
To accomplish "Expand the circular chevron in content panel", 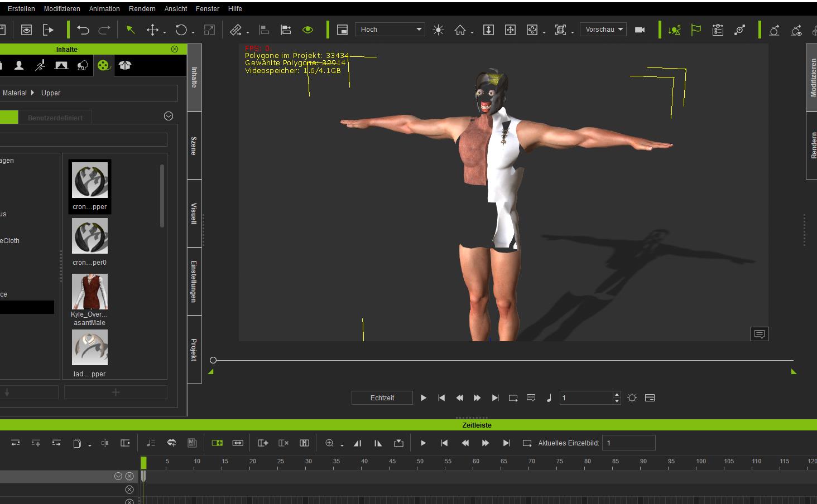I will (x=169, y=116).
